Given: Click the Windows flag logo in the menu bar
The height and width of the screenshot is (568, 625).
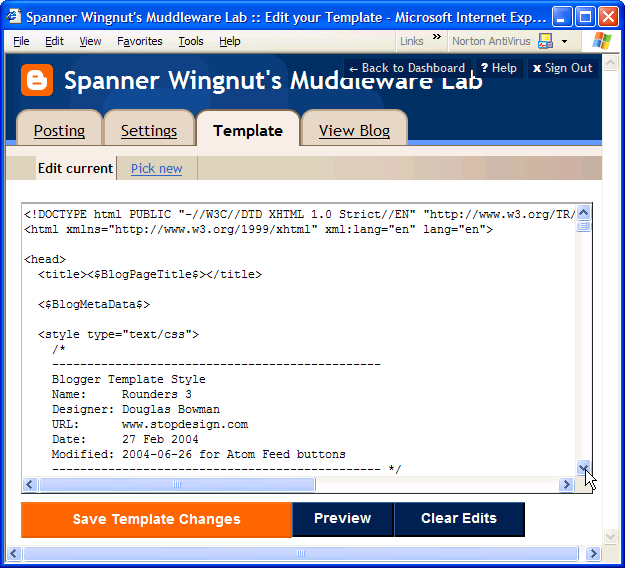Looking at the screenshot, I should point(602,41).
